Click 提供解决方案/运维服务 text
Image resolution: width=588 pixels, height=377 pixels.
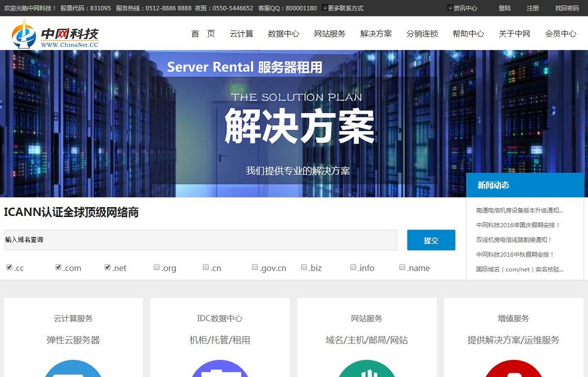coord(513,340)
